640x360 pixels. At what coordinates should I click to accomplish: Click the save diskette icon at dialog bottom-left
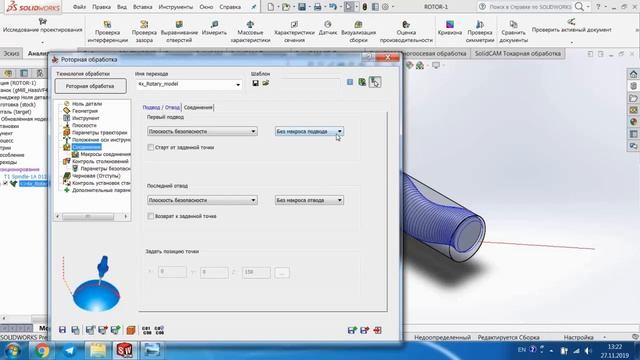click(62, 330)
